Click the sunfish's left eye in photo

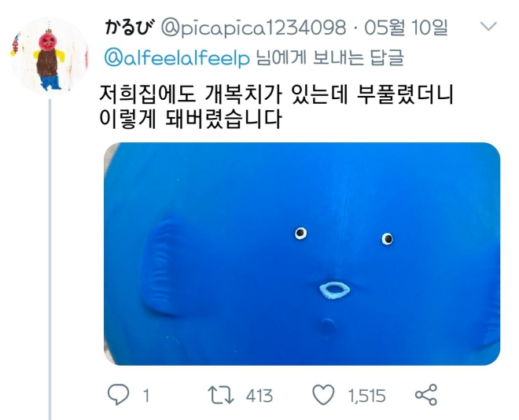click(300, 233)
